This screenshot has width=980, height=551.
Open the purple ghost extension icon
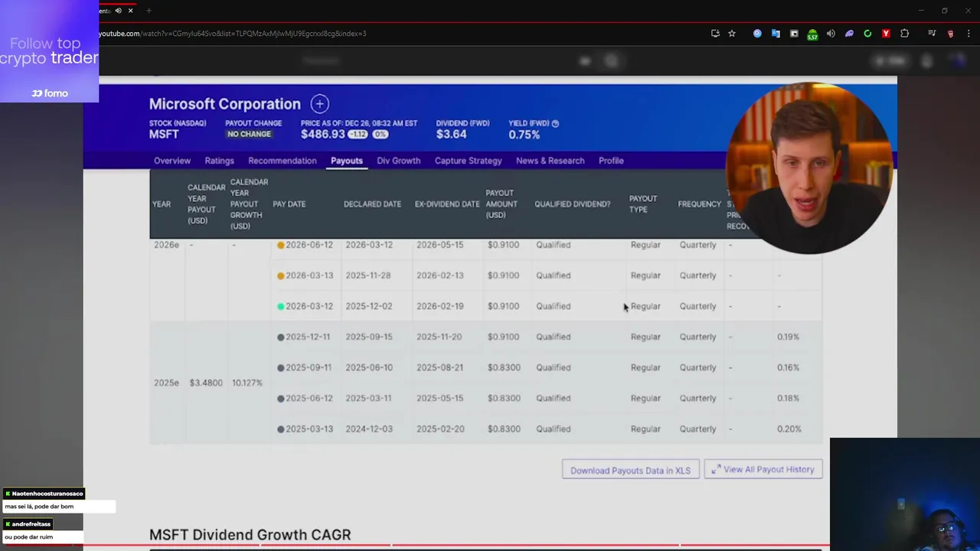pyautogui.click(x=849, y=34)
